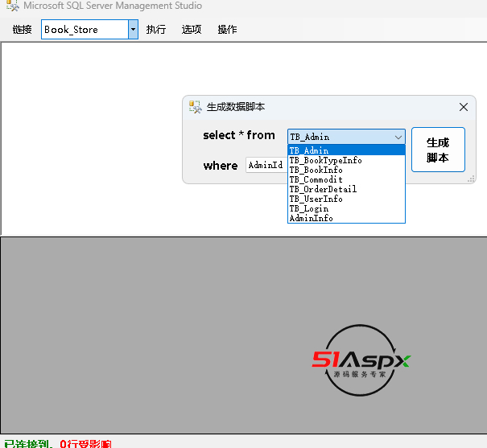Click the 生成脚本 button
Viewport: 487px width, 448px height.
pos(438,150)
